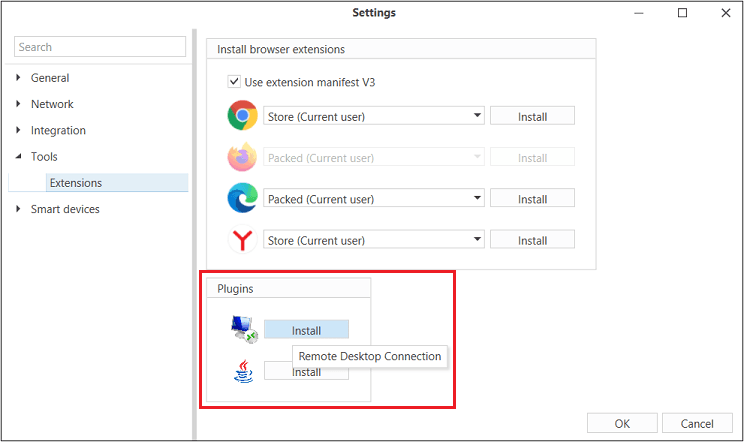Open the Smart devices settings section

pos(65,209)
